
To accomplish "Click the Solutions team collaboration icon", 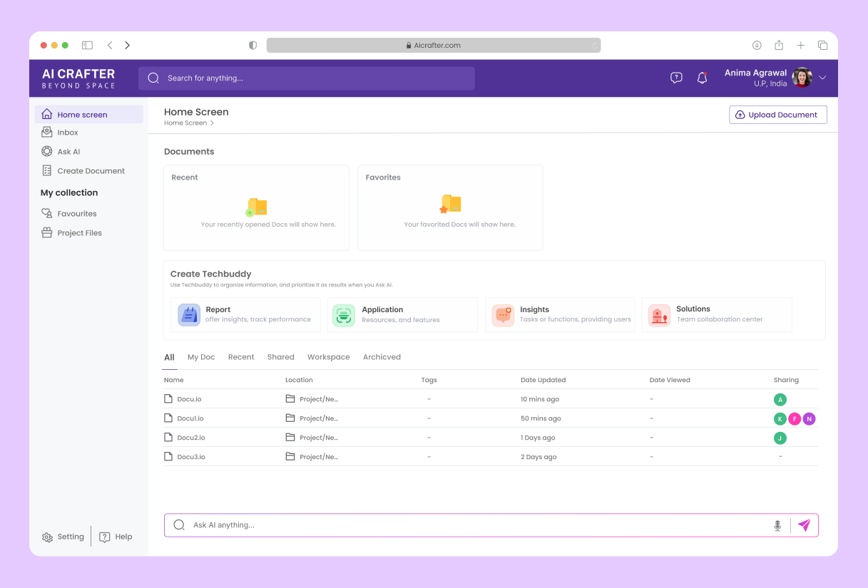I will coord(657,314).
